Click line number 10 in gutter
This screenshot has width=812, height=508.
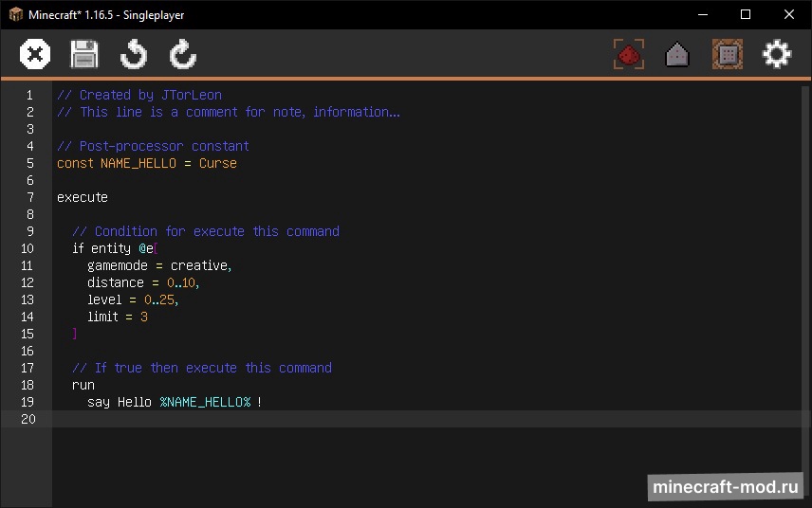pos(28,249)
